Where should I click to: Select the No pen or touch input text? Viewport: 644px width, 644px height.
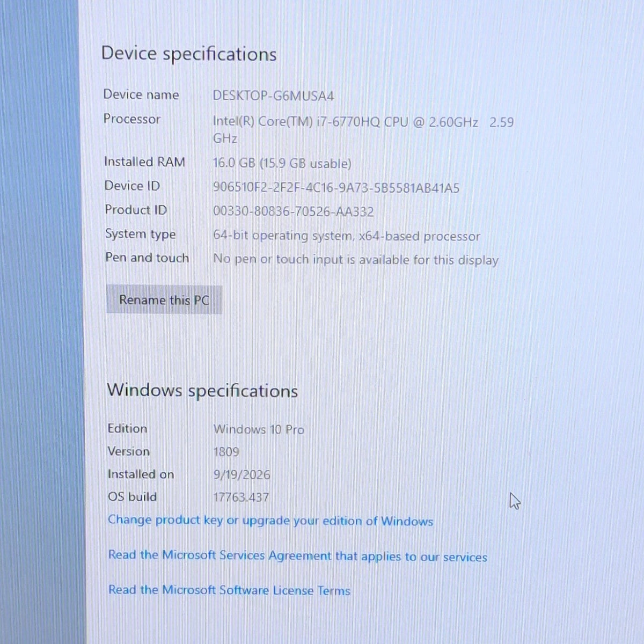point(356,260)
